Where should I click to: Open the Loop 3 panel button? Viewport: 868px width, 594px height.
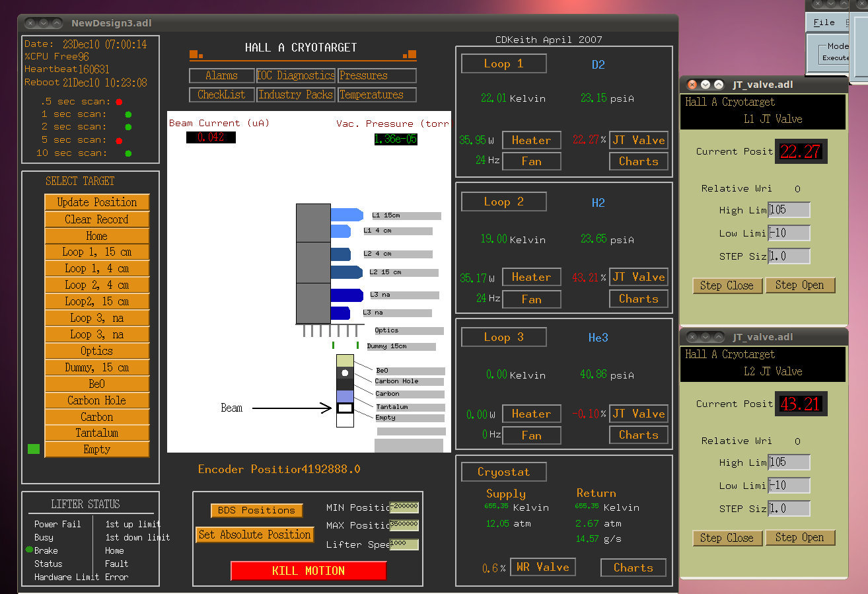504,337
